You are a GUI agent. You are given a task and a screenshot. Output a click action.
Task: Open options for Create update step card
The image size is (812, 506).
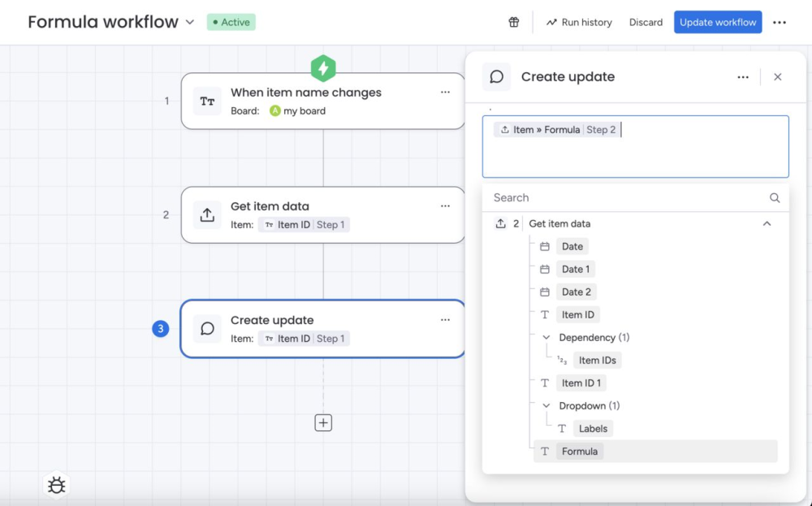445,320
